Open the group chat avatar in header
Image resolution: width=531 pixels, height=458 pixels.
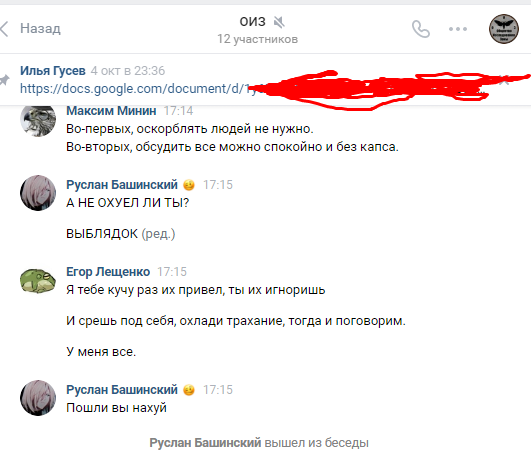[x=504, y=29]
